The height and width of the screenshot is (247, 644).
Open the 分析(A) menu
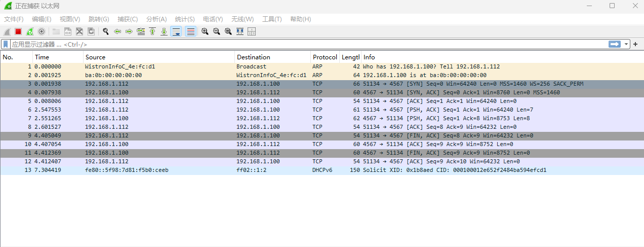point(156,19)
